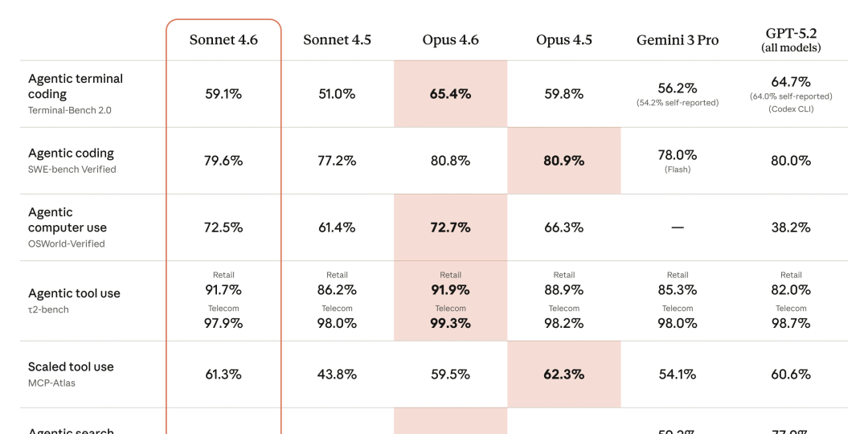Click the Gemini 3 Pro header

pyautogui.click(x=678, y=40)
